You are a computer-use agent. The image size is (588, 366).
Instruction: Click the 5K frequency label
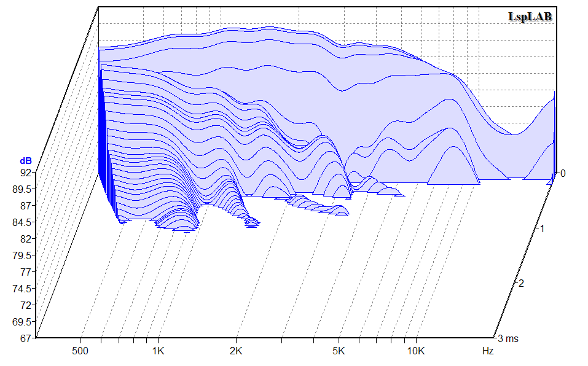pos(339,351)
